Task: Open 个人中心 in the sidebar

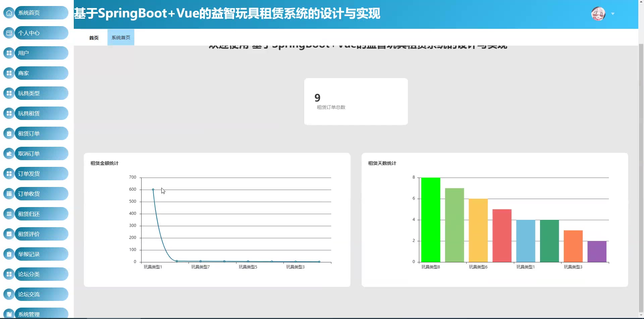Action: [42, 33]
